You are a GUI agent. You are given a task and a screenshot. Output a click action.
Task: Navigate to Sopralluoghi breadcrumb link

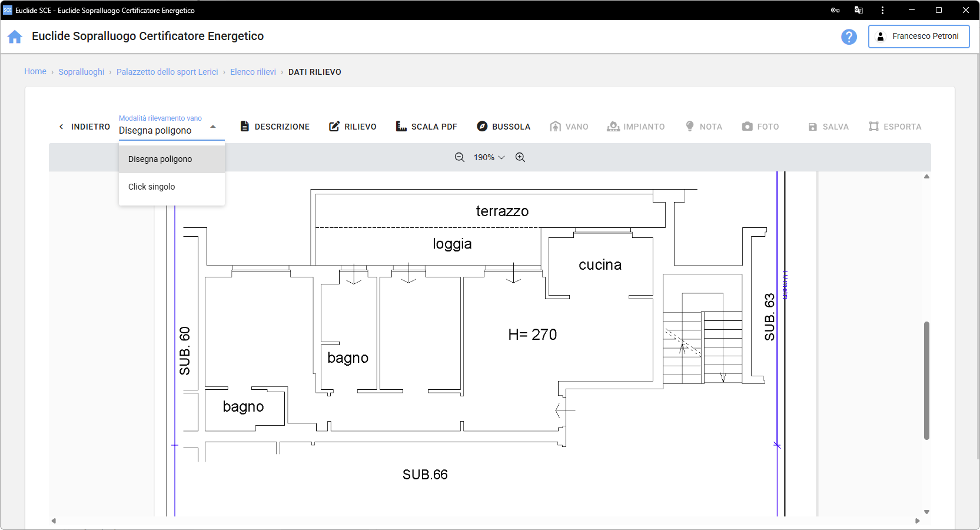[x=81, y=72]
